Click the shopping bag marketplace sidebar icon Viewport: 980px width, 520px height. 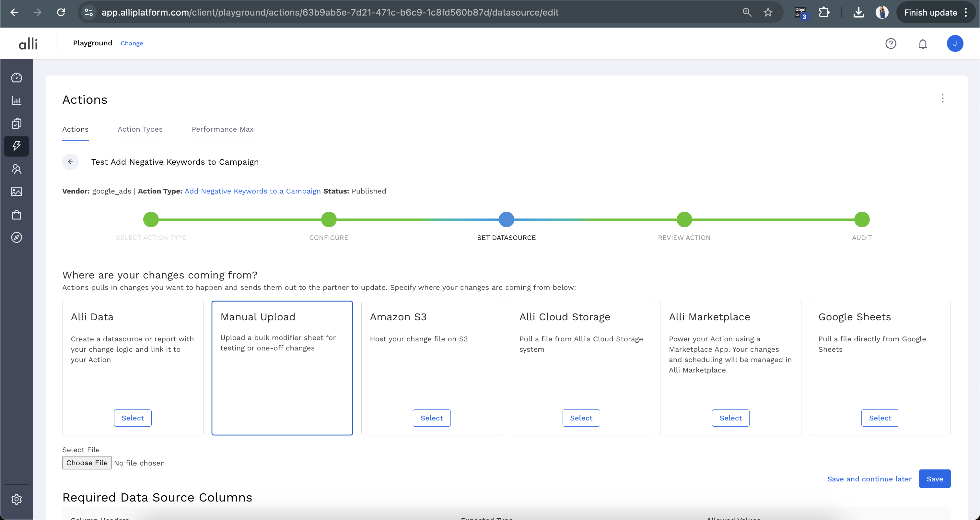[x=16, y=215]
